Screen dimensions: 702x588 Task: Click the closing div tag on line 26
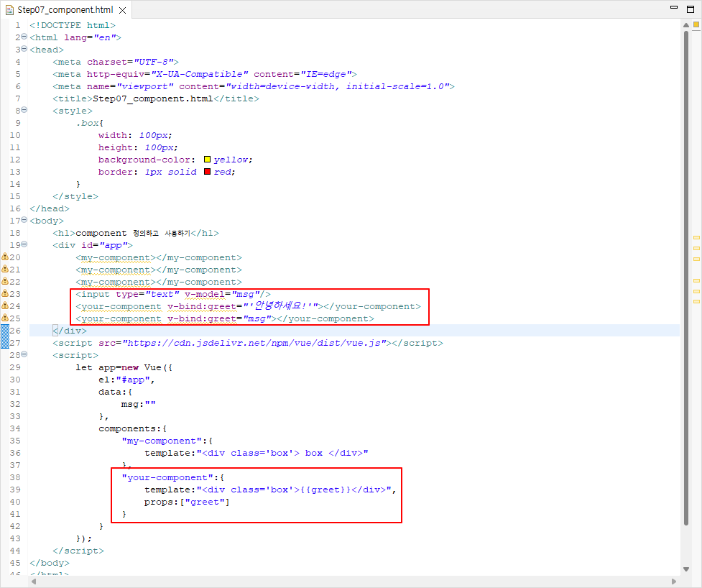(70, 331)
